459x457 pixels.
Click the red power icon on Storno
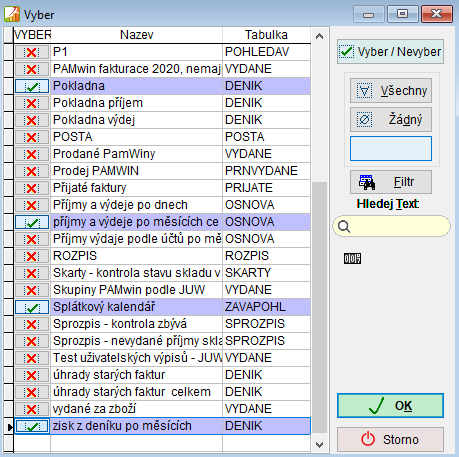pos(368,439)
